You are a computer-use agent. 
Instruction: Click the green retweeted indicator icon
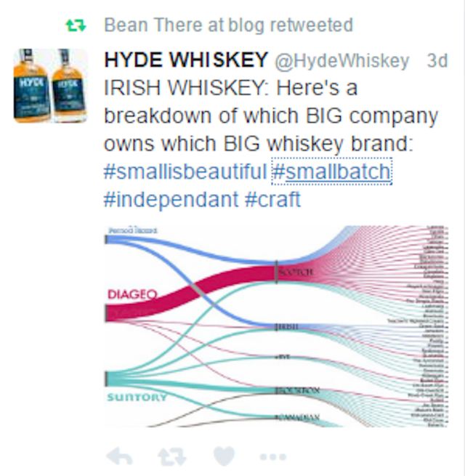(76, 25)
